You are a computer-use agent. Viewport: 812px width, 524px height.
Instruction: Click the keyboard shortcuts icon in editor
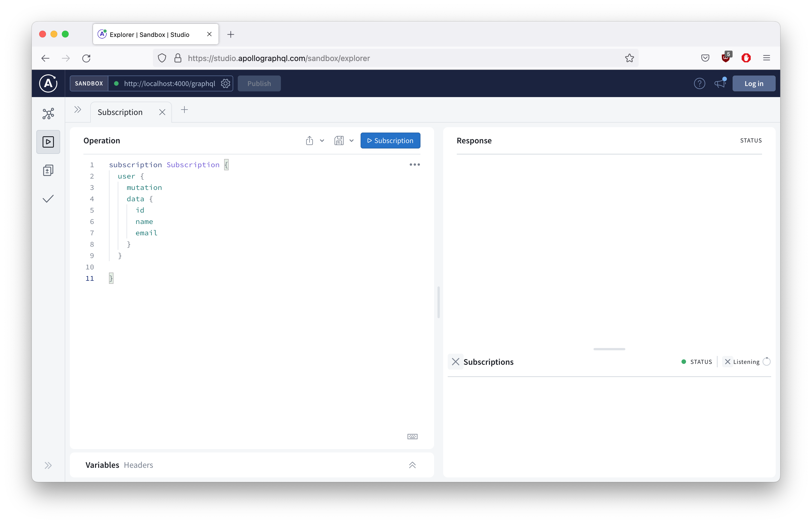[412, 437]
